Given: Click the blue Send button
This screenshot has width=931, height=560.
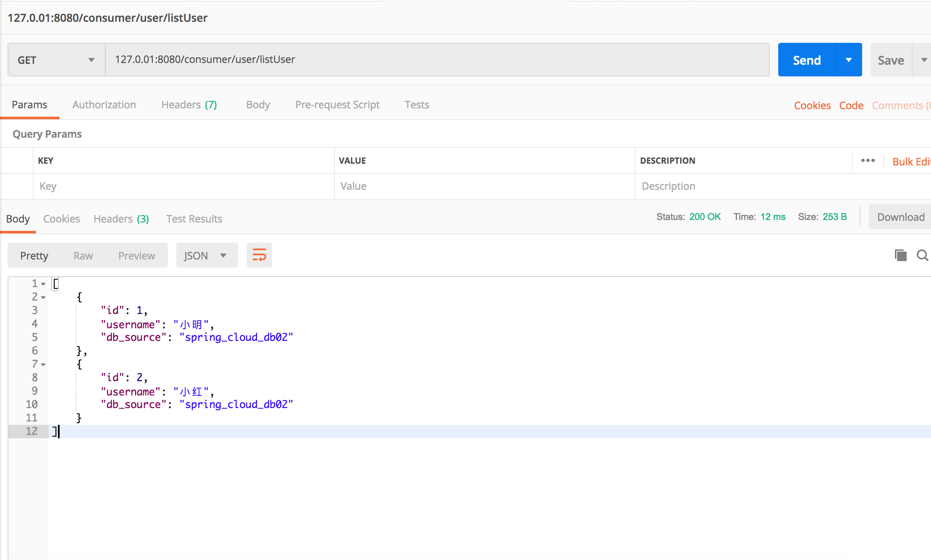Looking at the screenshot, I should [x=807, y=60].
